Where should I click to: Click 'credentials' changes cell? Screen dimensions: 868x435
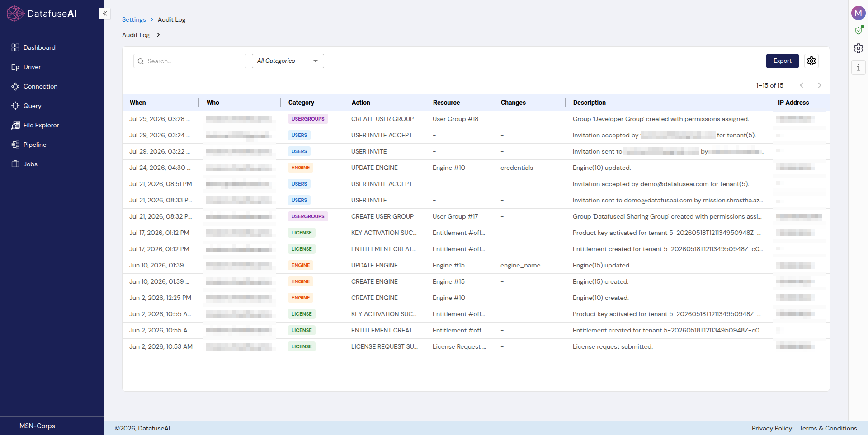(517, 168)
